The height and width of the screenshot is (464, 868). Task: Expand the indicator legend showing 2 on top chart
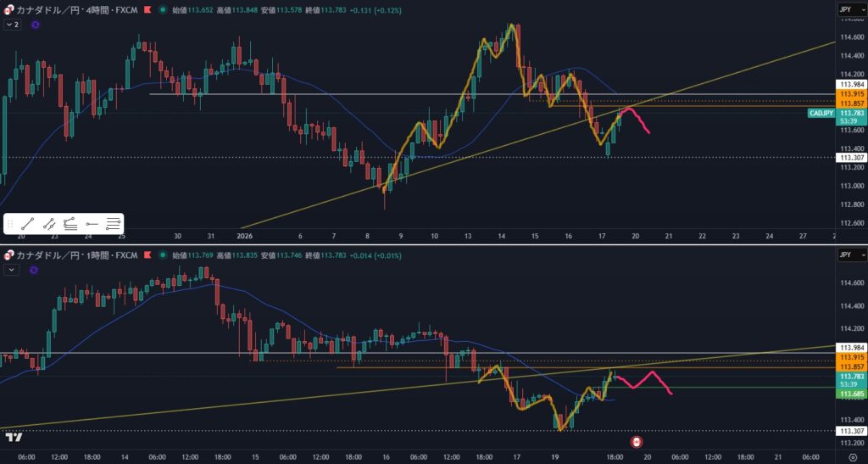[12, 25]
